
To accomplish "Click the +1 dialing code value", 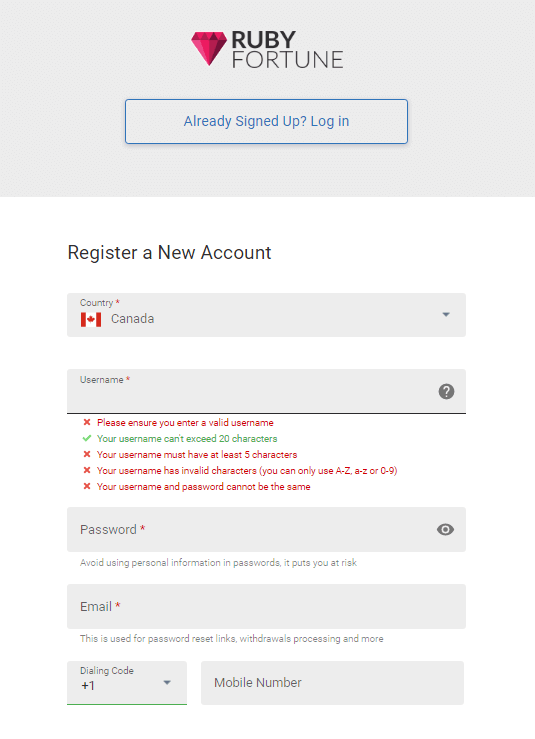I will pos(88,686).
